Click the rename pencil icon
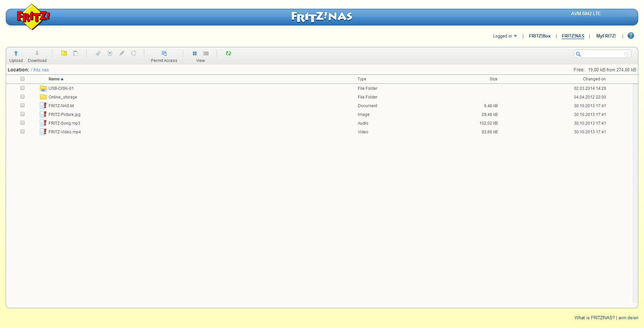This screenshot has width=644, height=328. [122, 53]
